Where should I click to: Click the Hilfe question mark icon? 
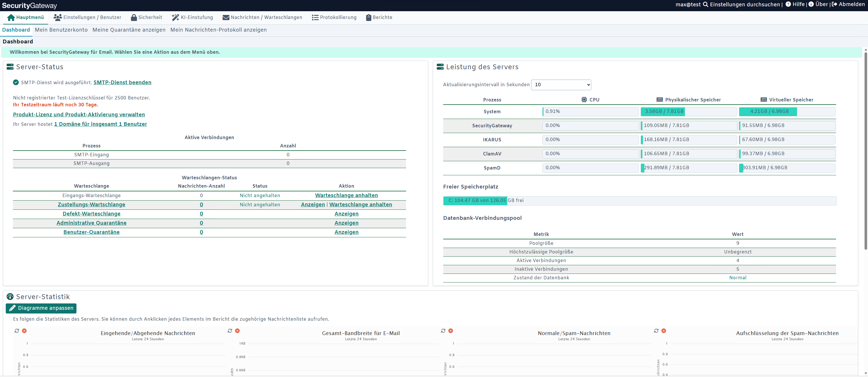pyautogui.click(x=788, y=4)
